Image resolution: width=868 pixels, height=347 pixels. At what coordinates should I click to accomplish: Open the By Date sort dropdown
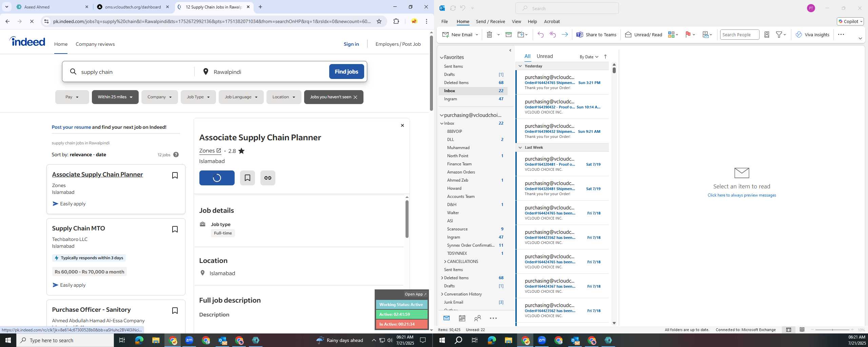tap(589, 57)
